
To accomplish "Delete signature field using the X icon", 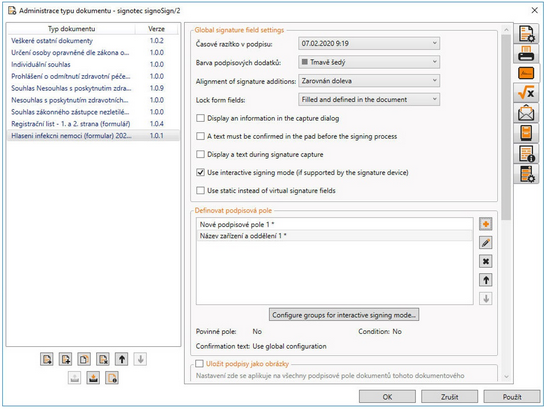I will (x=486, y=261).
